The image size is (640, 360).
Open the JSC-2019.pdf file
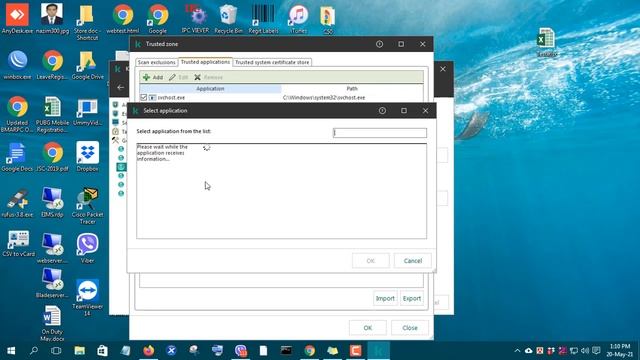(x=52, y=157)
